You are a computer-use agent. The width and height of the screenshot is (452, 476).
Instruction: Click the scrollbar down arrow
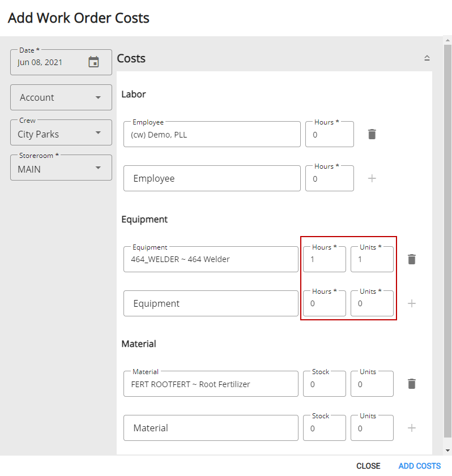coord(447,451)
